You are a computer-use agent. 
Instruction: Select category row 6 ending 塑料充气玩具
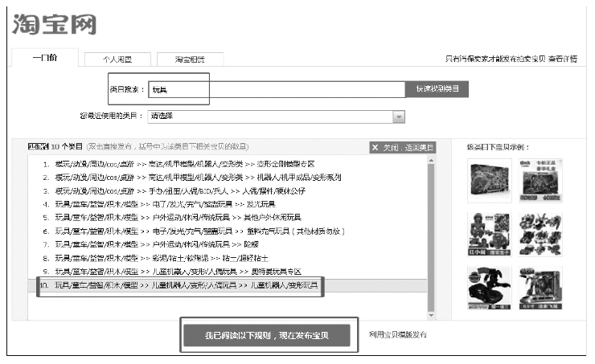pos(228,231)
